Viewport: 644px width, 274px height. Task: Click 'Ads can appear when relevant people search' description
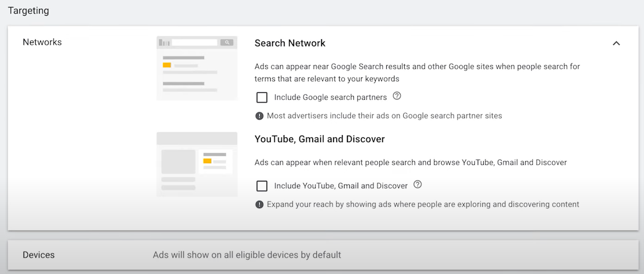pyautogui.click(x=411, y=162)
